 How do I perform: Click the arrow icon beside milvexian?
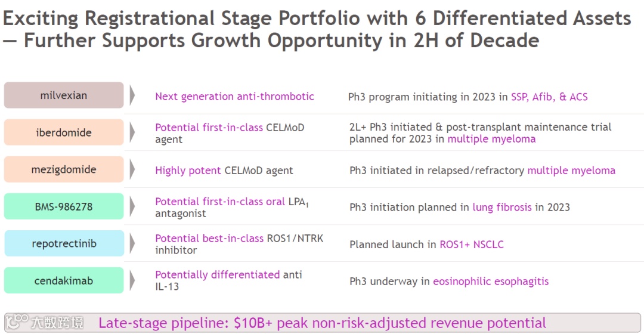click(x=132, y=95)
